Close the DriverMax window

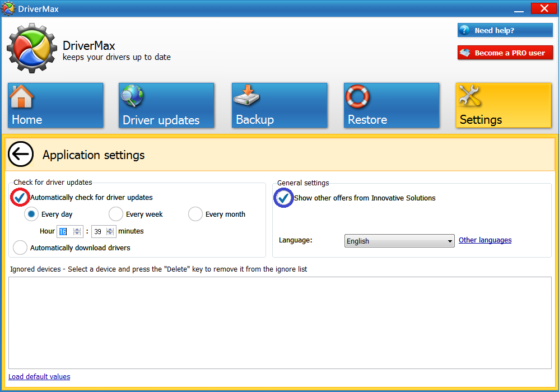point(544,8)
